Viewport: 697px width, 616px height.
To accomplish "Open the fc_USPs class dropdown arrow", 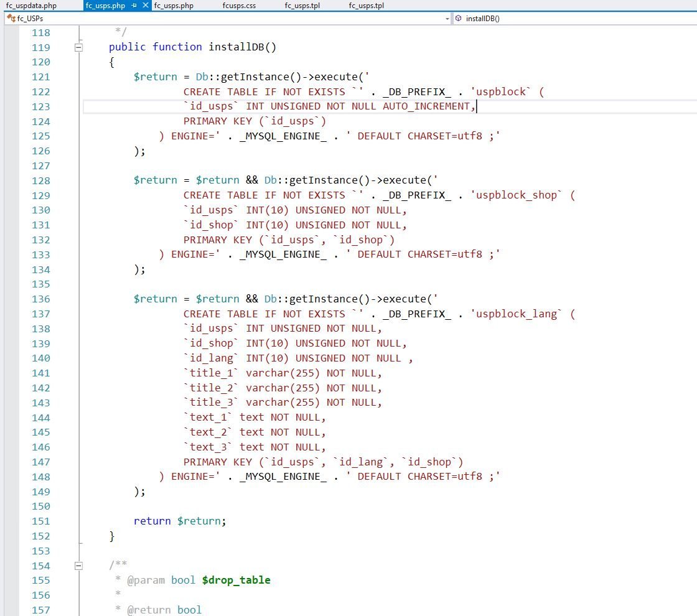I will (447, 19).
